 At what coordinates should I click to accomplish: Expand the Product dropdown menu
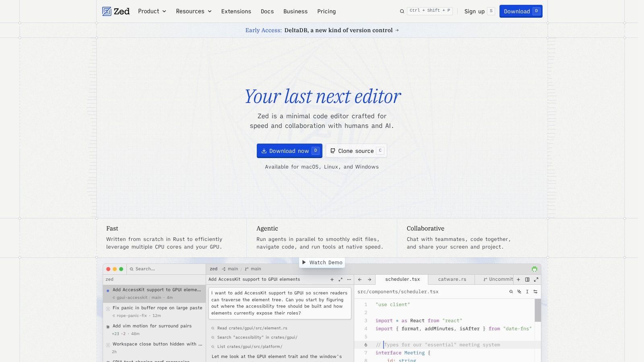[152, 11]
